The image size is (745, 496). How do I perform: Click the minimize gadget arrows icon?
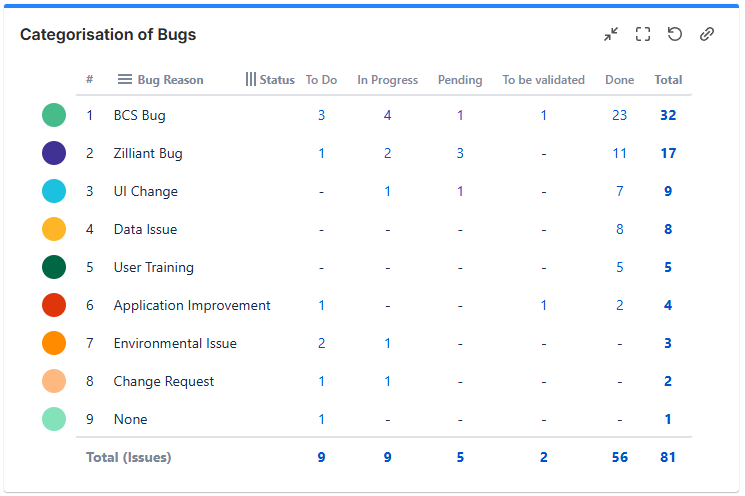(x=611, y=34)
